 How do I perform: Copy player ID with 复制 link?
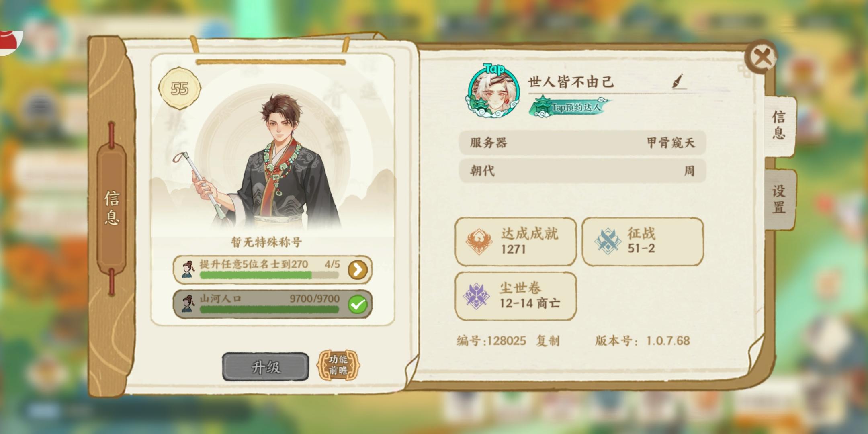click(548, 341)
